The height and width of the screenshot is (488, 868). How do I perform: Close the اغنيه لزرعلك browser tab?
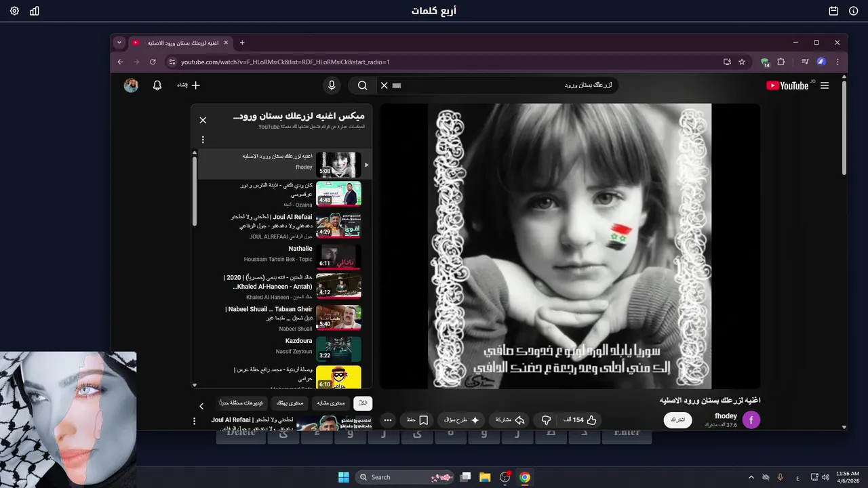coord(226,42)
